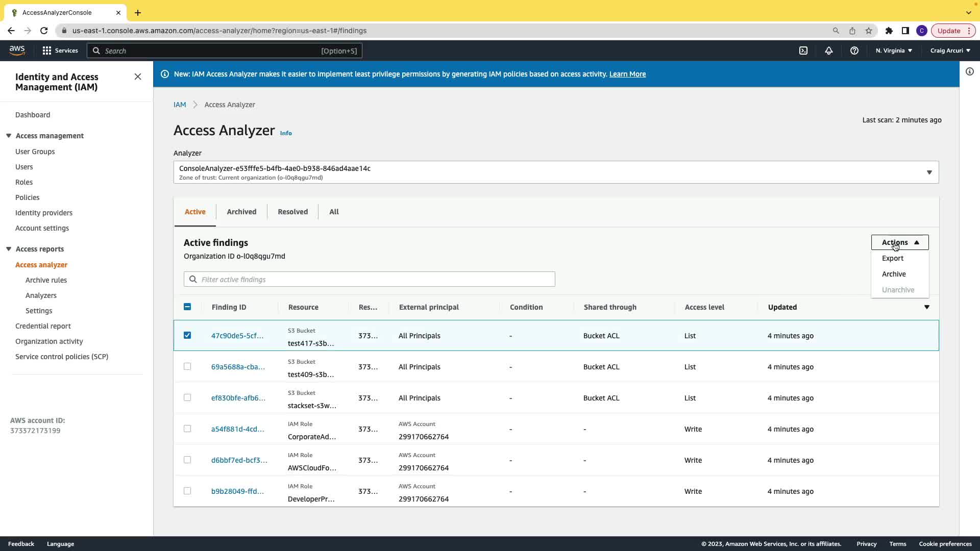Open the Learn More banner link
This screenshot has height=551, width=980.
[x=627, y=74]
